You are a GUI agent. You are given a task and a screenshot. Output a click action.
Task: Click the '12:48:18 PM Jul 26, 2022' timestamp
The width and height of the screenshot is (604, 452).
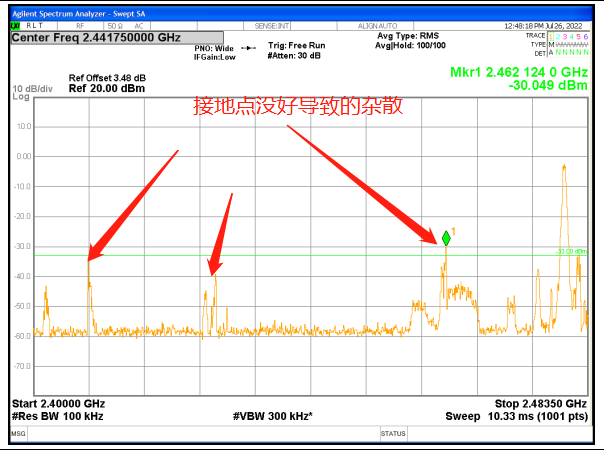543,26
